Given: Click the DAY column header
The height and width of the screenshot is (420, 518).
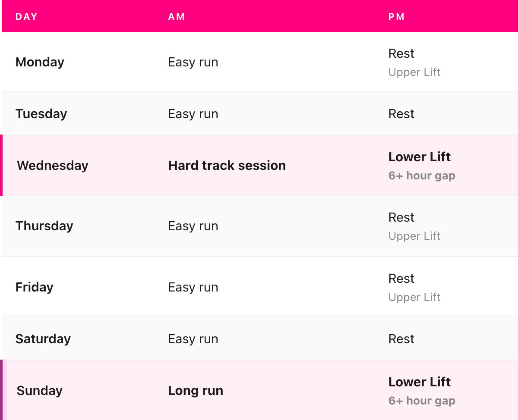Looking at the screenshot, I should click(x=26, y=17).
